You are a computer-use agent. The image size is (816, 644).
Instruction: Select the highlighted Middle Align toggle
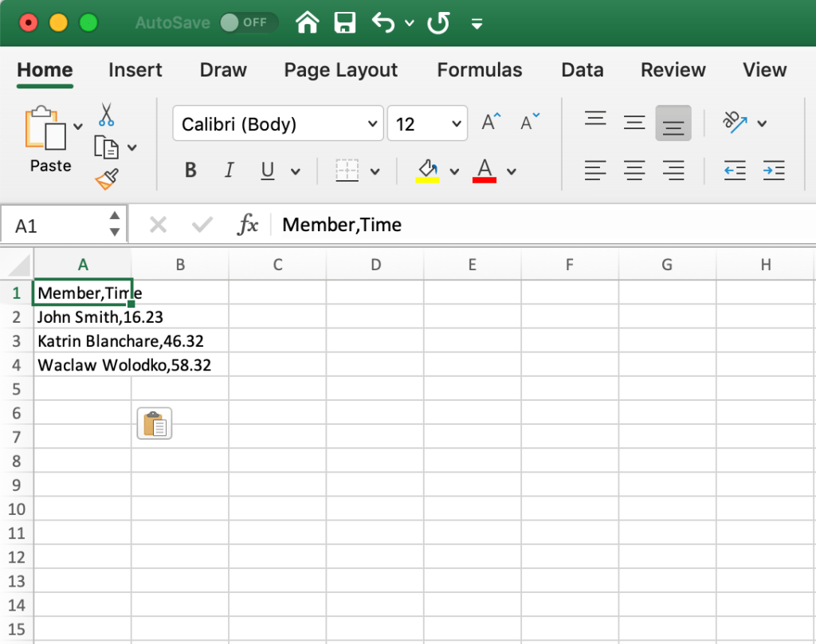coord(673,123)
